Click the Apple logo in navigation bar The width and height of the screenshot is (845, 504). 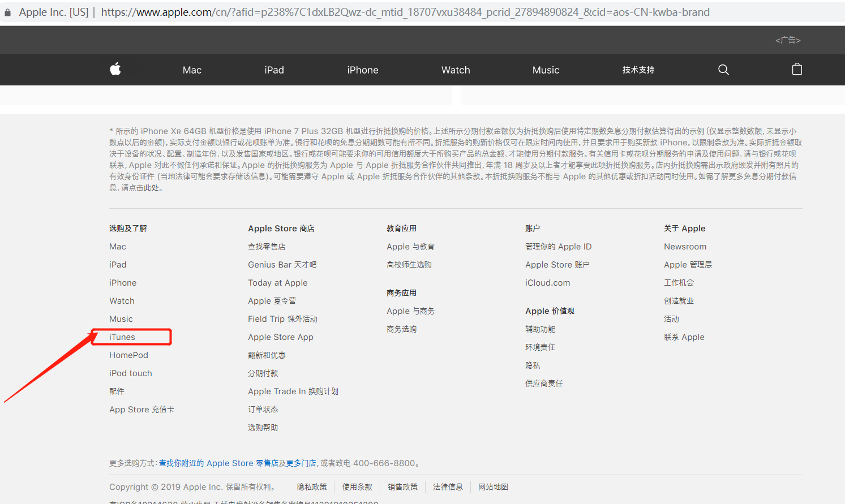115,69
